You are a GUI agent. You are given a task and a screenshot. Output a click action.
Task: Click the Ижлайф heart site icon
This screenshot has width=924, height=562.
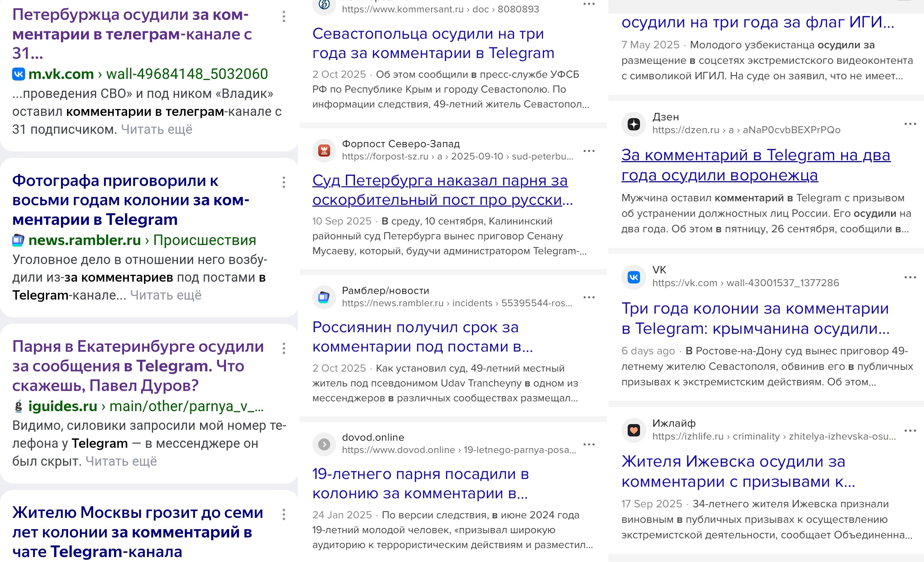pyautogui.click(x=634, y=430)
